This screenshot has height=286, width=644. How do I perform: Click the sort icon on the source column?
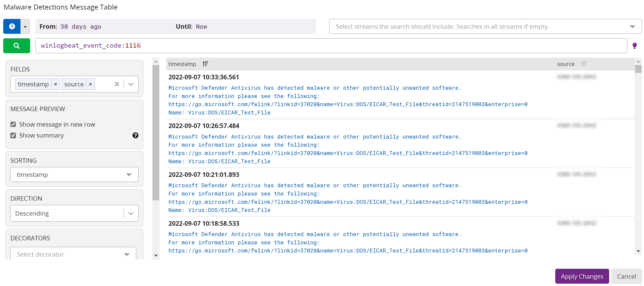click(x=584, y=64)
